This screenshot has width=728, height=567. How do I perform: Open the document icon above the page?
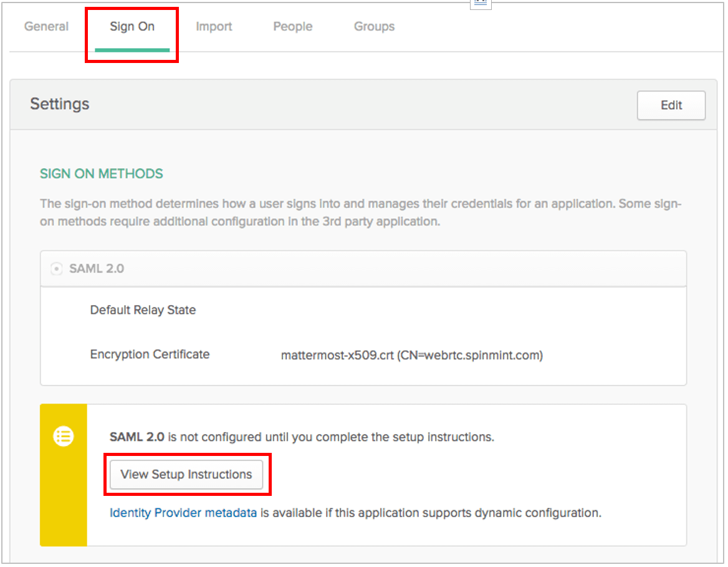pos(480,4)
